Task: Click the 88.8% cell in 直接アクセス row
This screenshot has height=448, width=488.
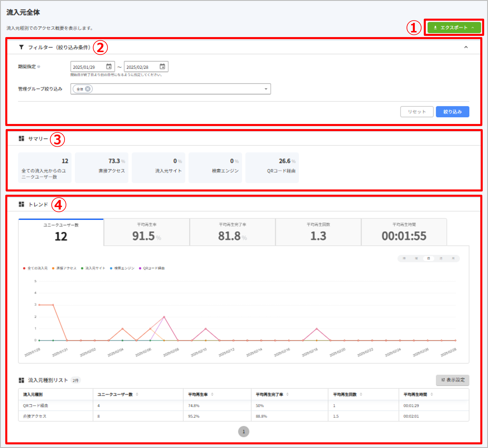Action: pos(262,416)
